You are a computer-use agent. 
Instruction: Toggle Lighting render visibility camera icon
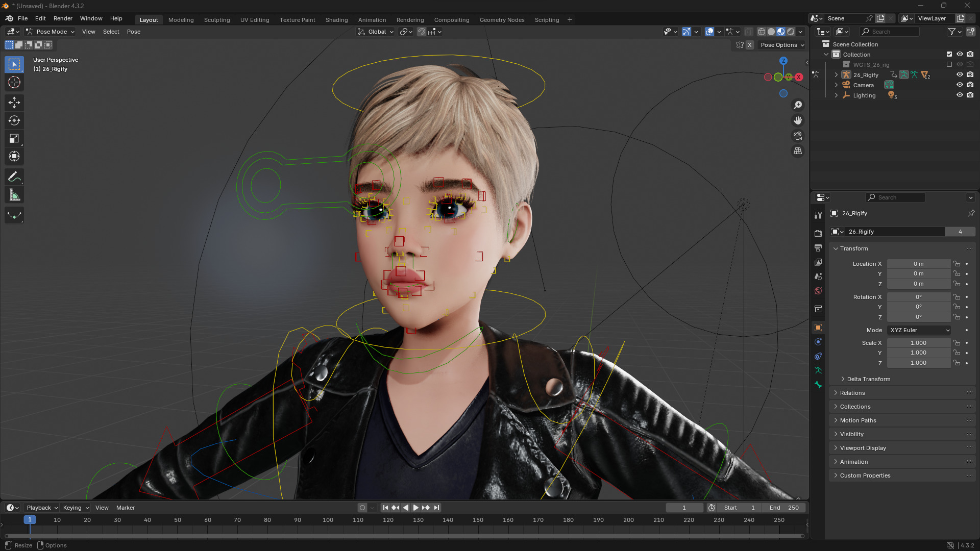970,95
